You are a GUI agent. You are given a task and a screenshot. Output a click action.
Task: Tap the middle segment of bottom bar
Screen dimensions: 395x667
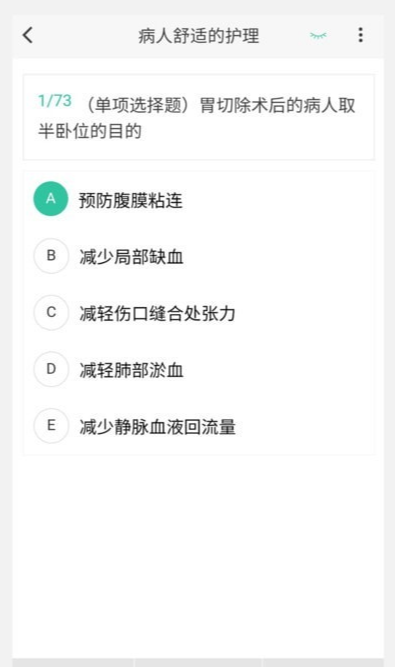[199, 662]
